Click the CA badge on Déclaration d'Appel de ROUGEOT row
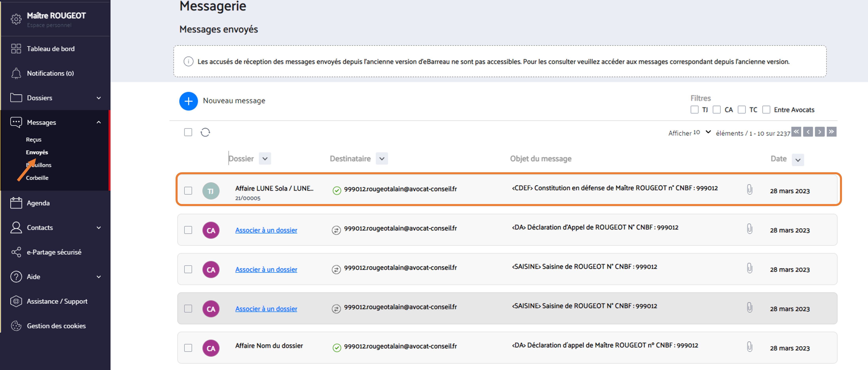868x370 pixels. click(211, 230)
